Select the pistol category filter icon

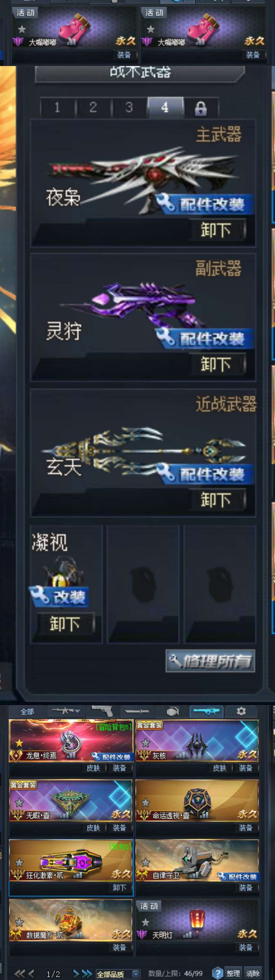[102, 711]
